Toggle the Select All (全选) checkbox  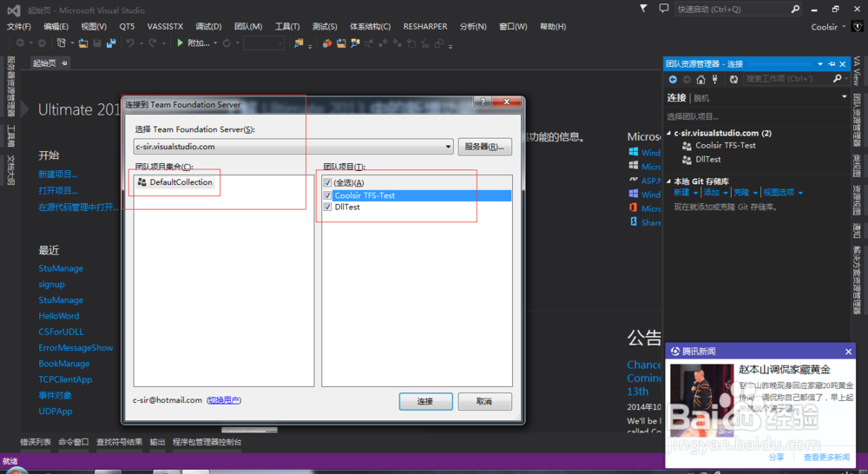(x=327, y=182)
